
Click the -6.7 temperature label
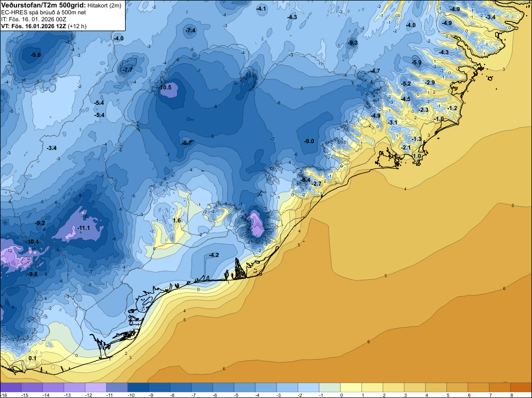tap(187, 143)
